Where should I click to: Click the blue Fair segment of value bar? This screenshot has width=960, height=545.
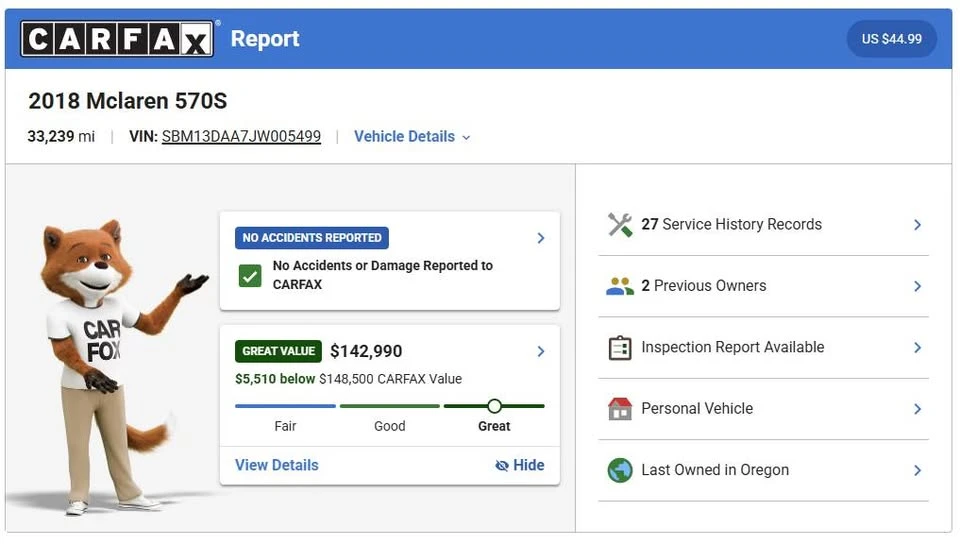tap(285, 406)
